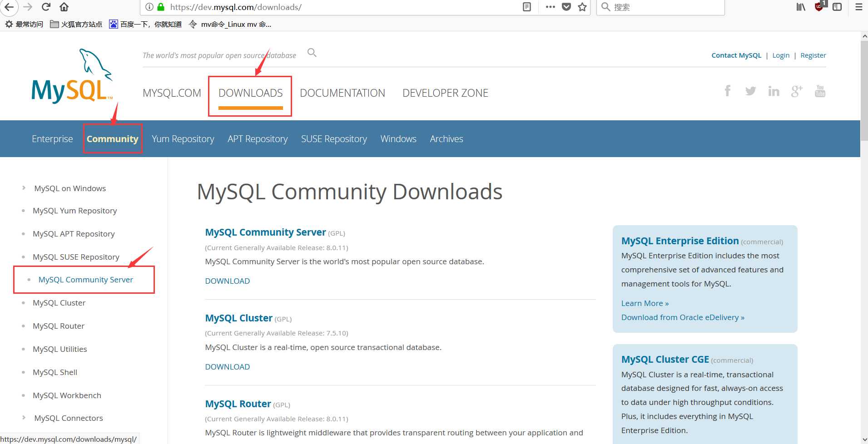Viewport: 868px width, 444px height.
Task: Click the Baidu bookmark in bookmarks bar
Action: coord(145,24)
